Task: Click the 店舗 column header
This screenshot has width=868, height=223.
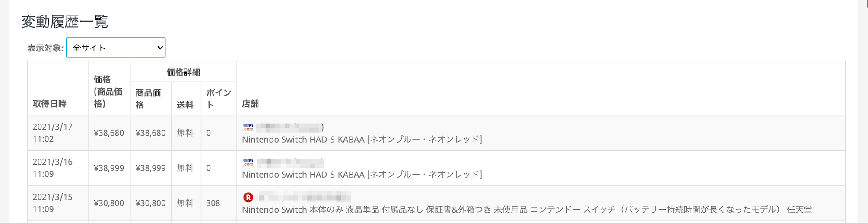Action: pyautogui.click(x=250, y=104)
